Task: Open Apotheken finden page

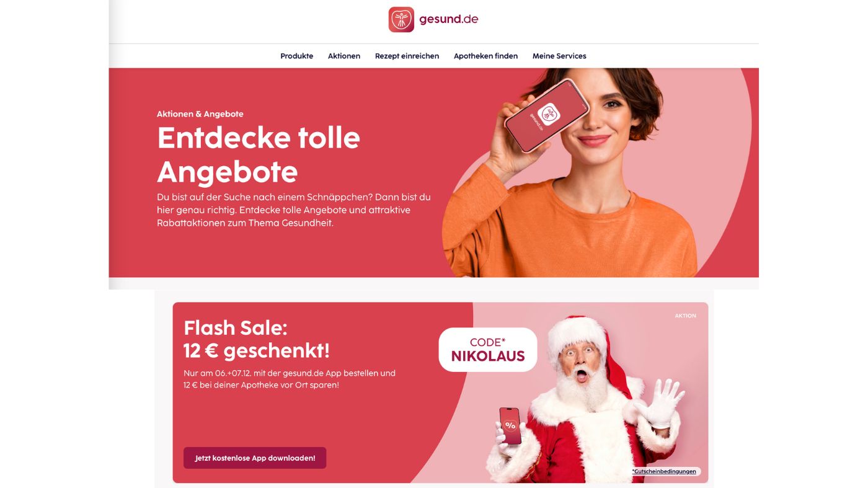Action: [485, 56]
